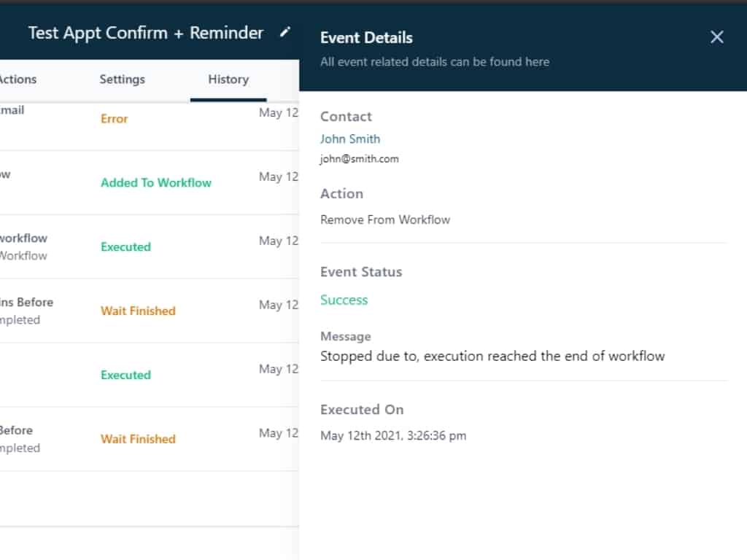
Task: Click the Error status in history
Action: pyautogui.click(x=115, y=119)
